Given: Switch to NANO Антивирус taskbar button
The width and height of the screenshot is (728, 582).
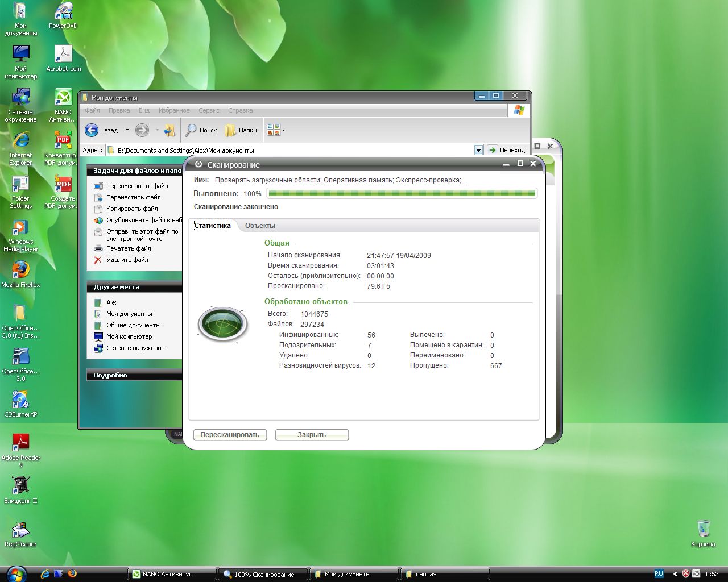Looking at the screenshot, I should pos(172,574).
